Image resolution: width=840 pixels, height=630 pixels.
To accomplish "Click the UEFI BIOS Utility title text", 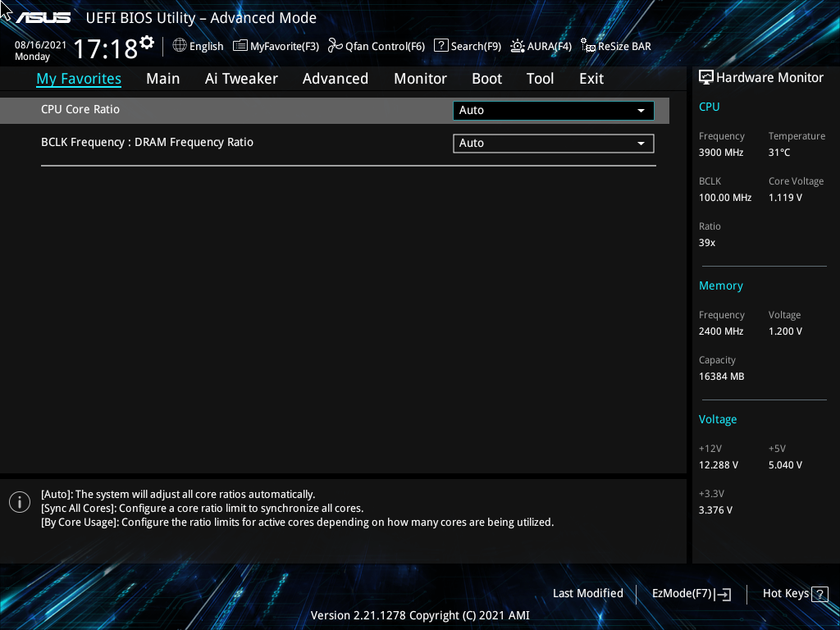I will tap(201, 18).
